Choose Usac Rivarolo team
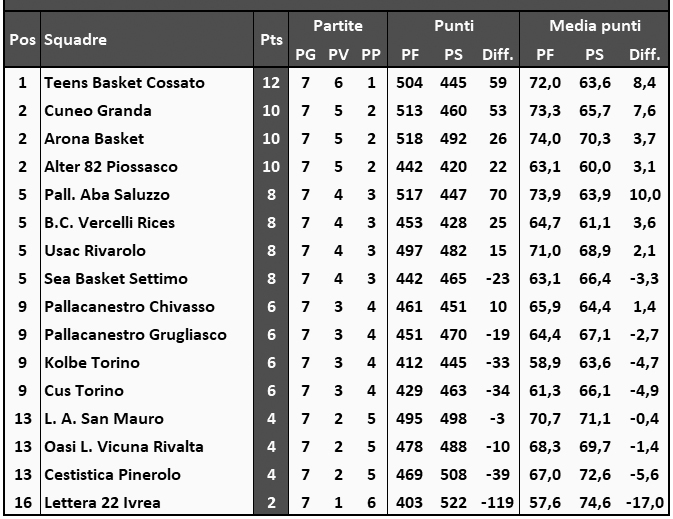673x519 pixels. pyautogui.click(x=95, y=251)
